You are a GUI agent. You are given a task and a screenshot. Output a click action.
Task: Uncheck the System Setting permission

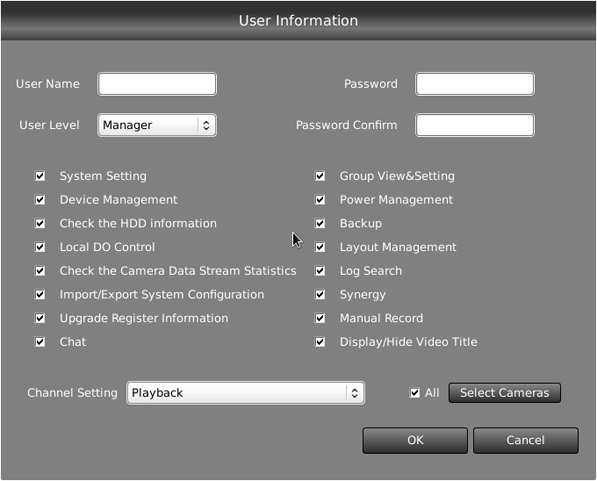[40, 176]
